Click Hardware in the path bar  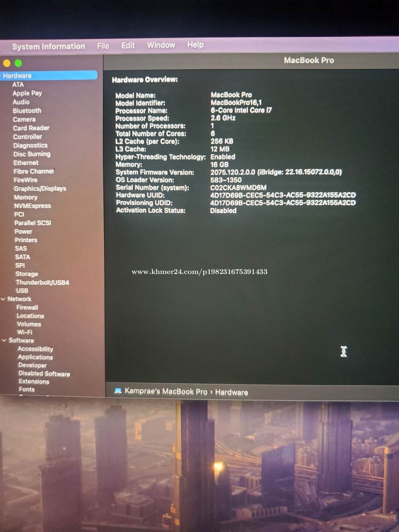point(231,393)
